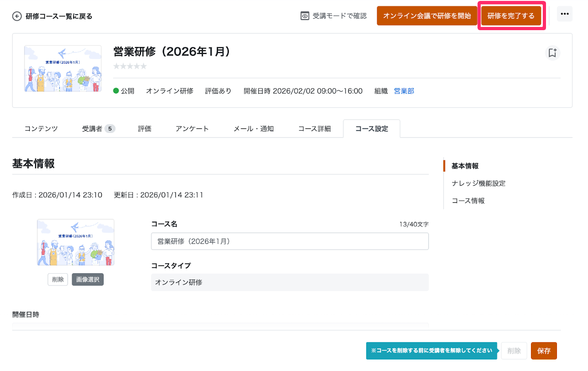Image resolution: width=588 pixels, height=371 pixels.
Task: Switch to the 受講者 tab
Action: 99,129
